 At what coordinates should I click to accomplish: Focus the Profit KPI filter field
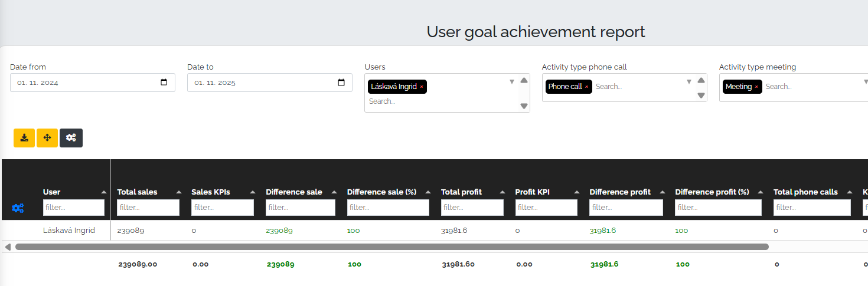tap(546, 208)
